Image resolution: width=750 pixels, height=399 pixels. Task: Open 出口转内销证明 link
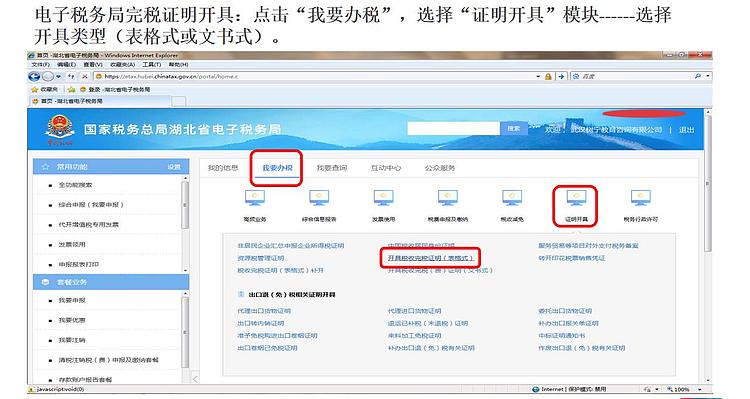(261, 323)
